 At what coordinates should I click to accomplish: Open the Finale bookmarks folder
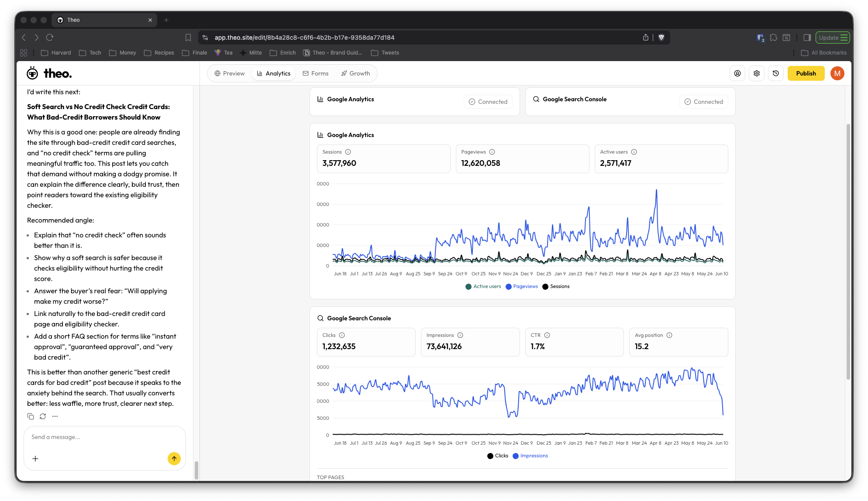pyautogui.click(x=194, y=53)
